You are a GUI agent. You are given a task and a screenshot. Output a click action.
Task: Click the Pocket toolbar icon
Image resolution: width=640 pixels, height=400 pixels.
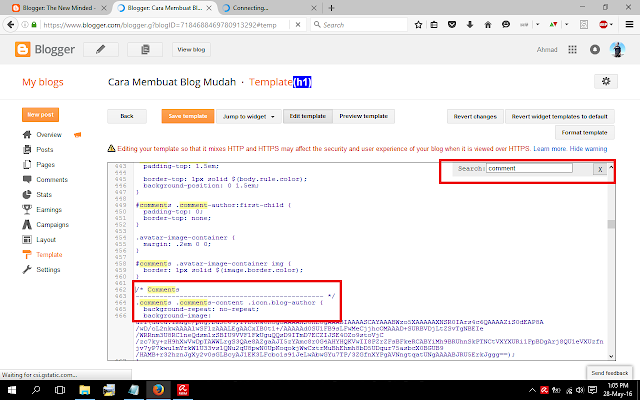[452, 25]
